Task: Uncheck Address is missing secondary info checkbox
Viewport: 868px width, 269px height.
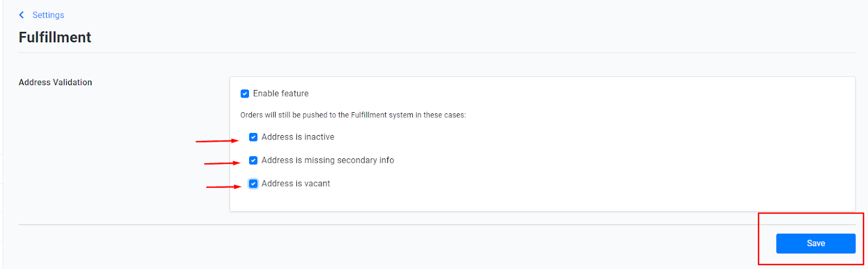Action: point(253,161)
